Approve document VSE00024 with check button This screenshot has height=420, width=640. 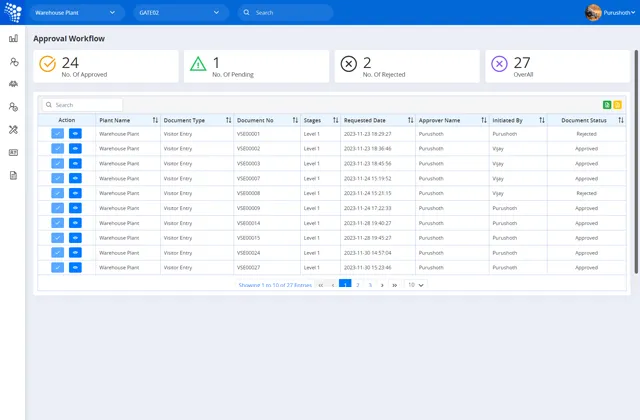pos(58,253)
